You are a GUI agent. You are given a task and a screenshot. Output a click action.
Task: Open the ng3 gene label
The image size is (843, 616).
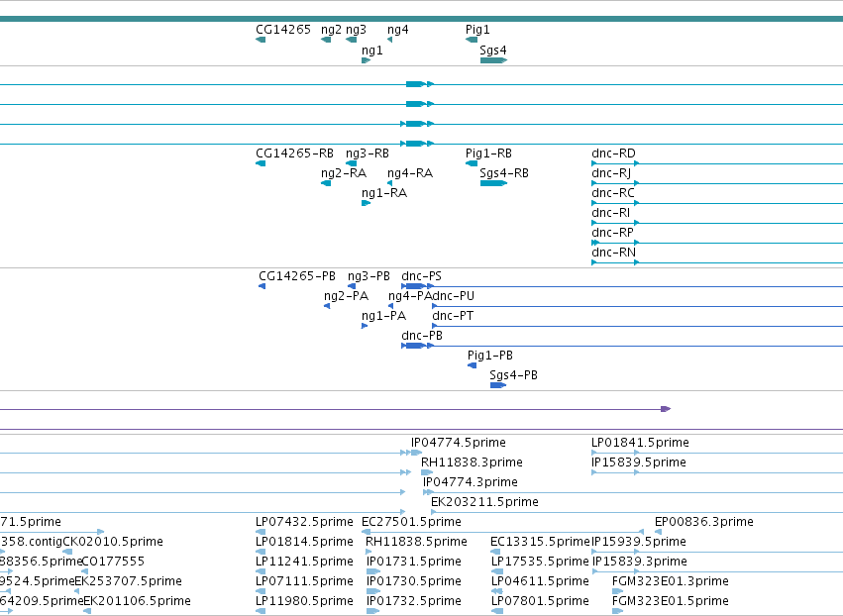356,30
